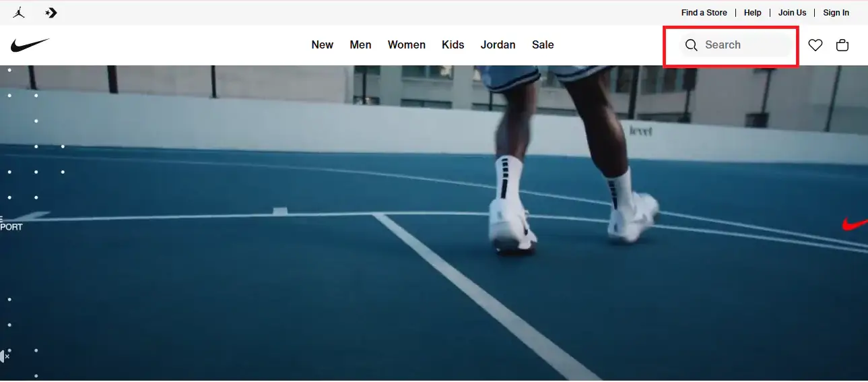The image size is (868, 382).
Task: Open the Sale menu
Action: pyautogui.click(x=543, y=45)
